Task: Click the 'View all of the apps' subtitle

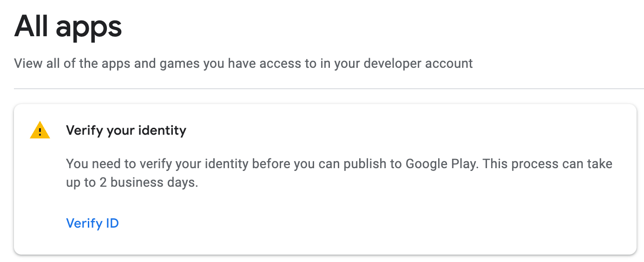Action: [x=243, y=63]
